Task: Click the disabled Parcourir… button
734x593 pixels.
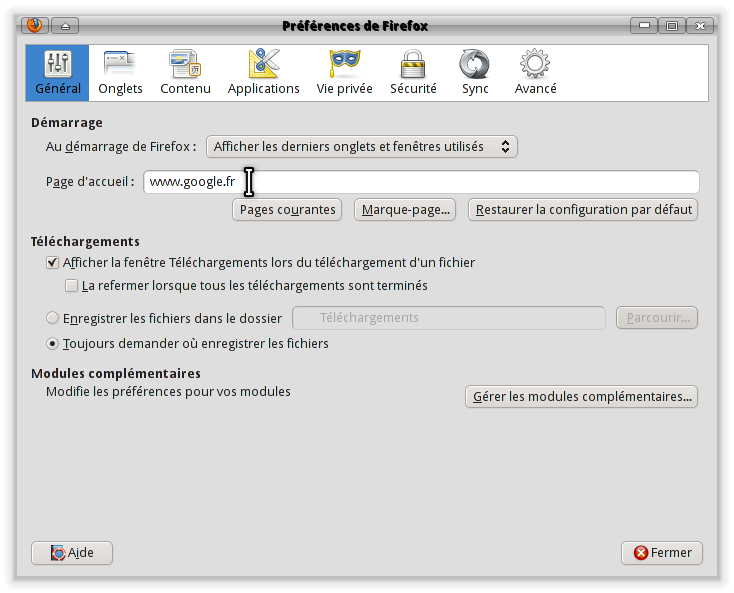Action: click(x=657, y=318)
